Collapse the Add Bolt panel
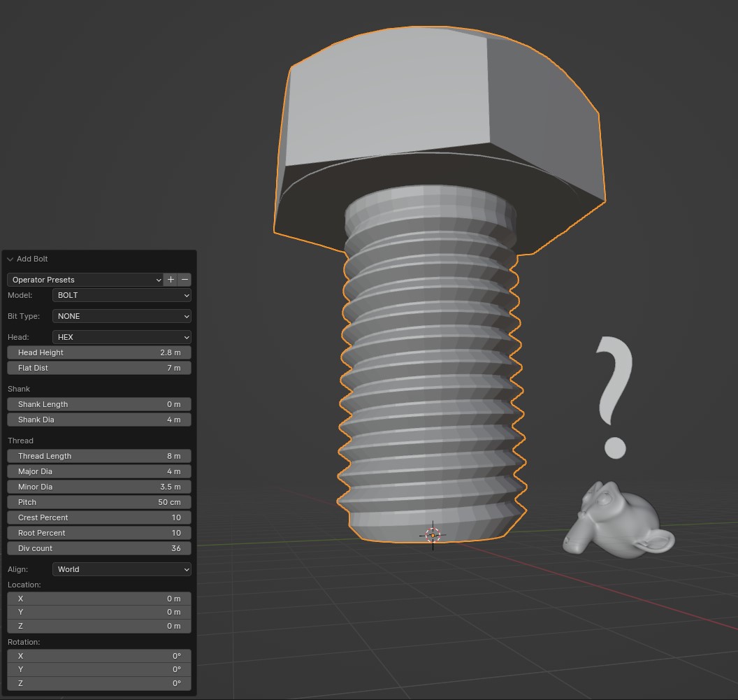This screenshot has height=700, width=738. (10, 259)
